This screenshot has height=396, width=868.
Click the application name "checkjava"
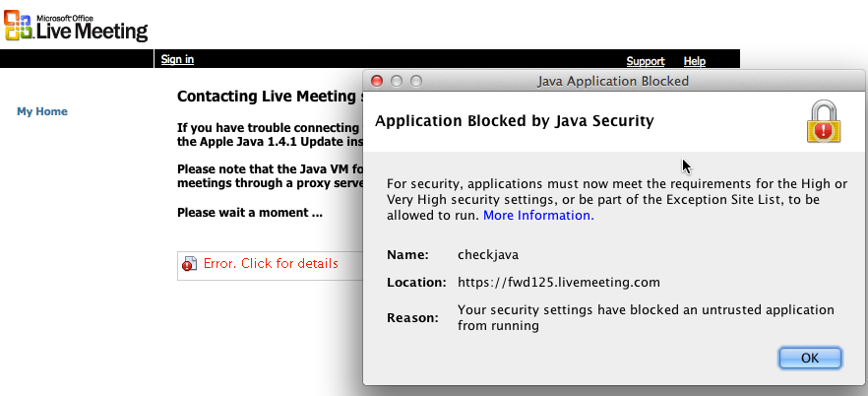pos(487,254)
